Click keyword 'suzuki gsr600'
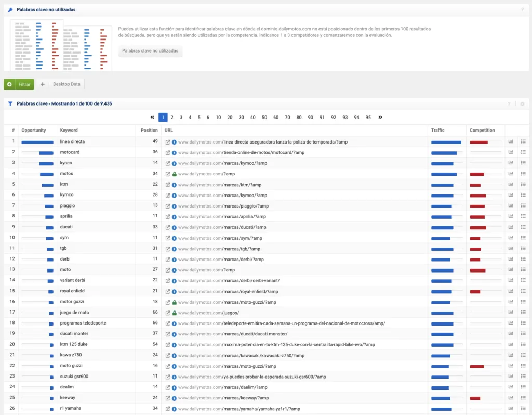Viewport: 532px width, 415px height. pyautogui.click(x=74, y=377)
